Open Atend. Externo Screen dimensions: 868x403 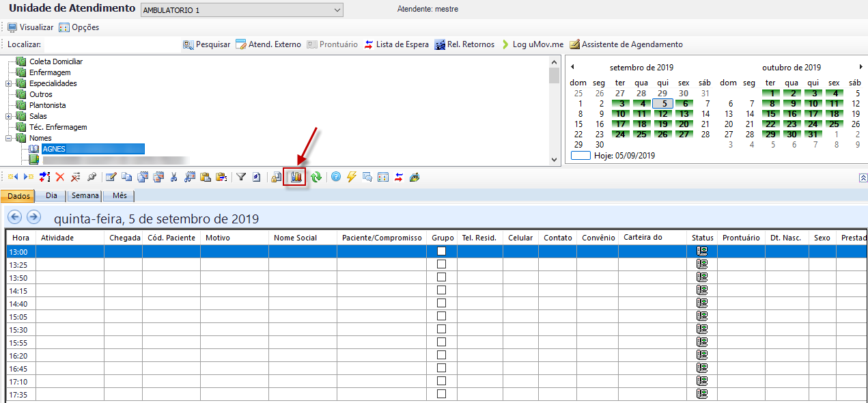coord(268,44)
